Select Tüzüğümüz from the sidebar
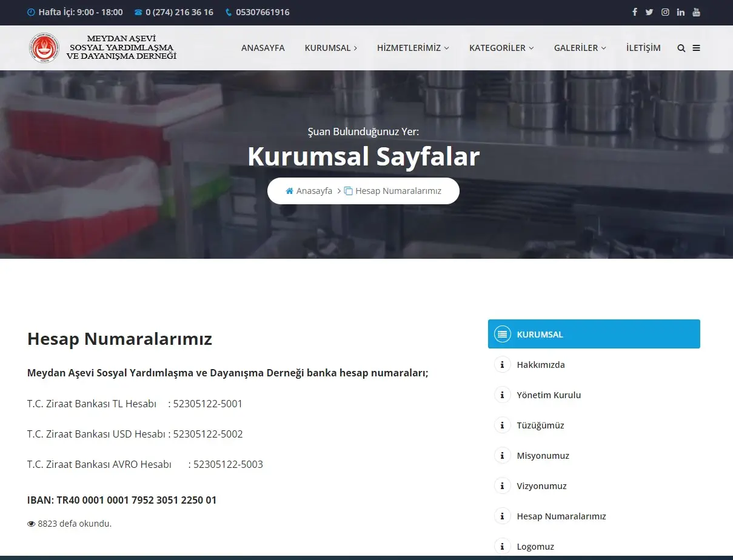 (x=540, y=425)
